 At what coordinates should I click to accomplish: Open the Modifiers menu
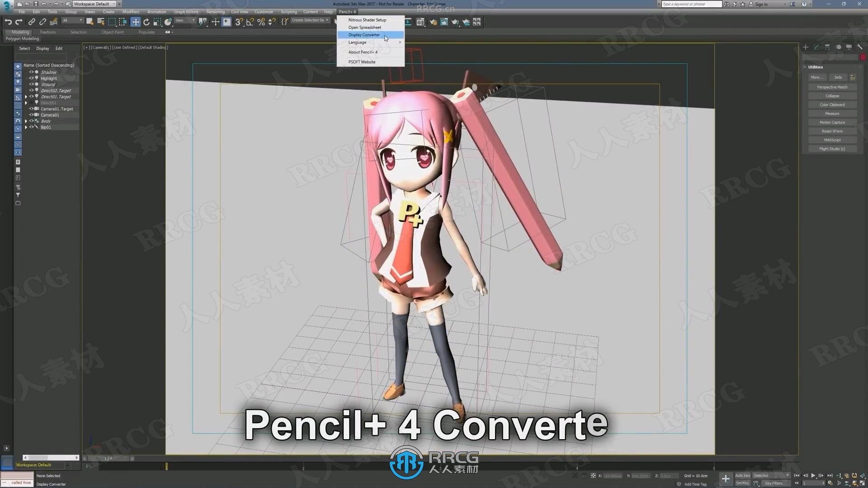131,12
